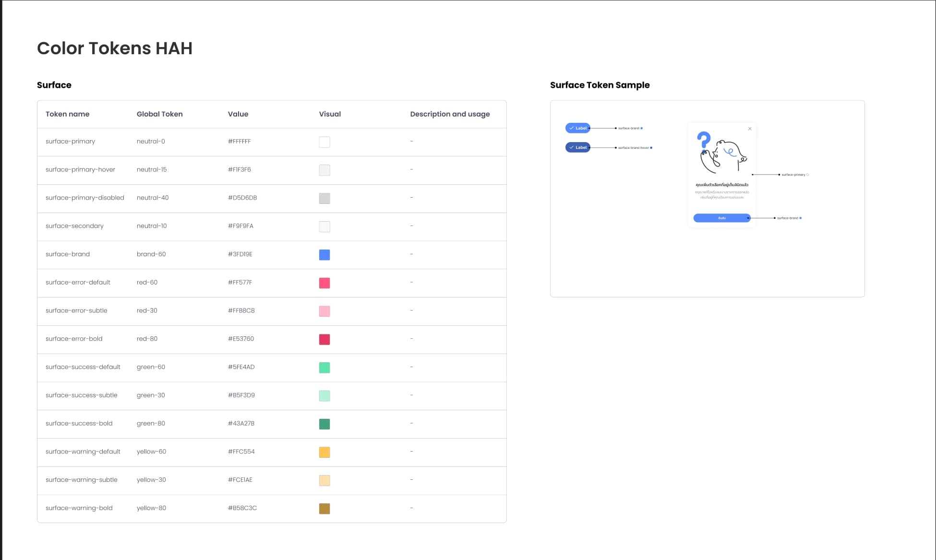Click the surface-error-default red swatch
Image resolution: width=936 pixels, height=560 pixels.
324,283
